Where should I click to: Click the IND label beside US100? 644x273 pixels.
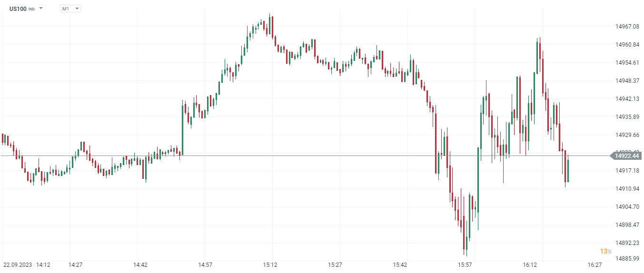click(31, 9)
